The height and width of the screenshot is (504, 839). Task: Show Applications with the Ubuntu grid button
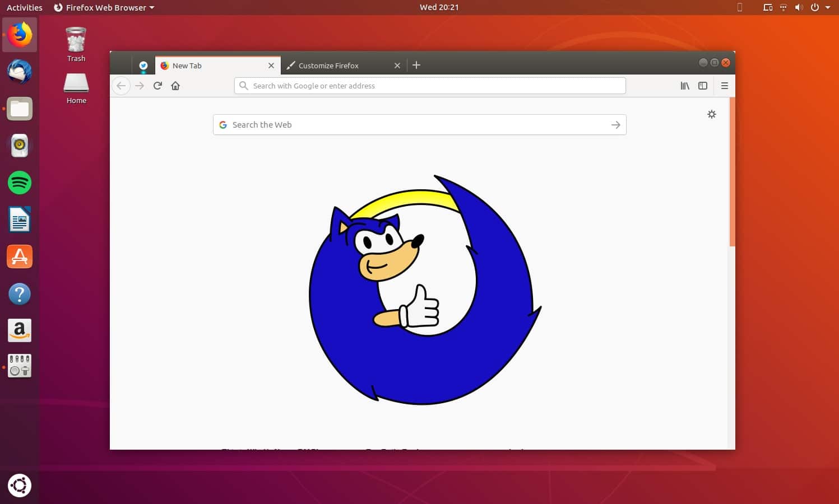20,486
